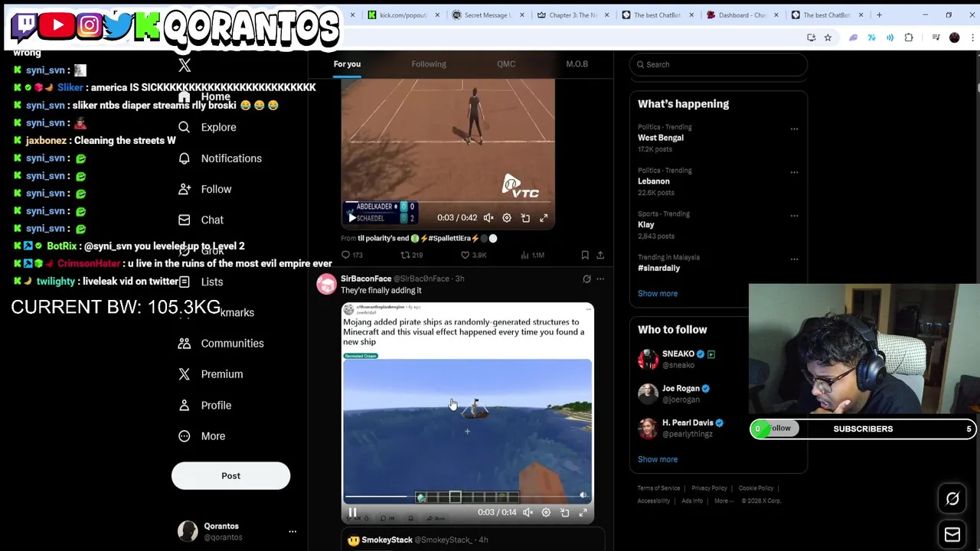Open Explore from the X sidebar
This screenshot has width=980, height=551.
207,127
